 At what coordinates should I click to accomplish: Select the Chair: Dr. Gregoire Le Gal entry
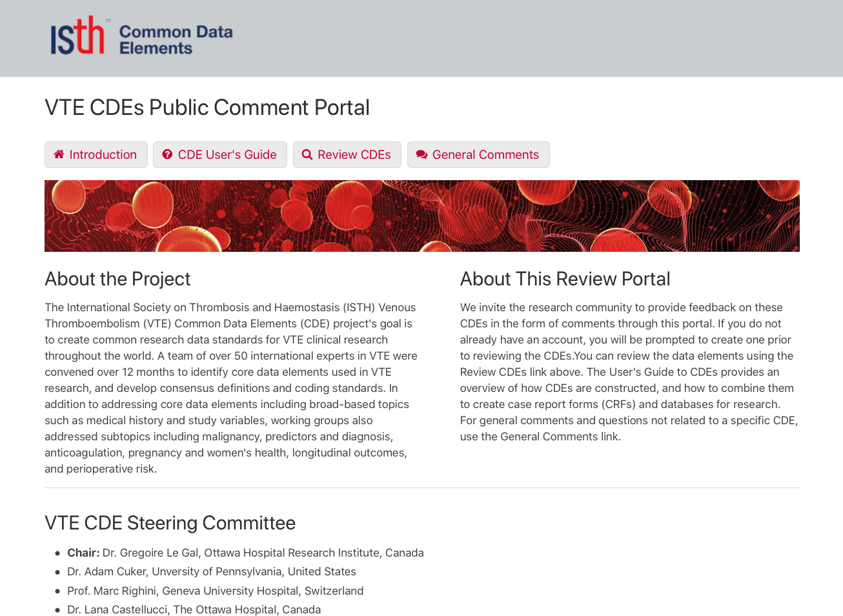click(245, 553)
